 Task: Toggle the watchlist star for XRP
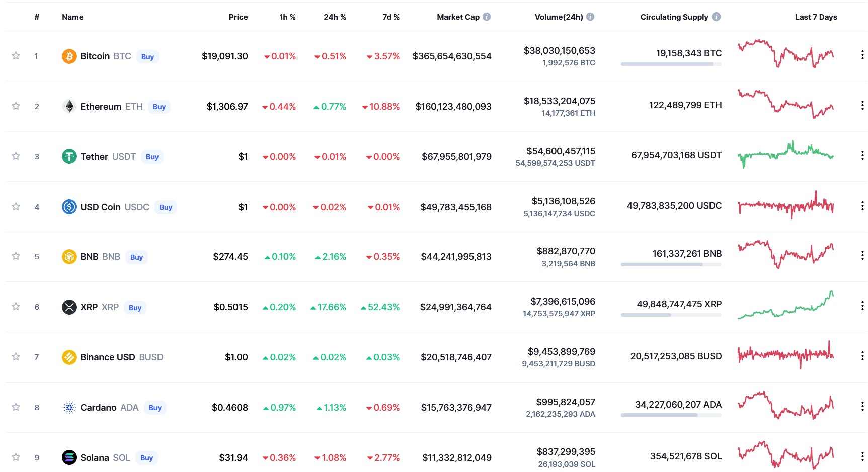(16, 306)
